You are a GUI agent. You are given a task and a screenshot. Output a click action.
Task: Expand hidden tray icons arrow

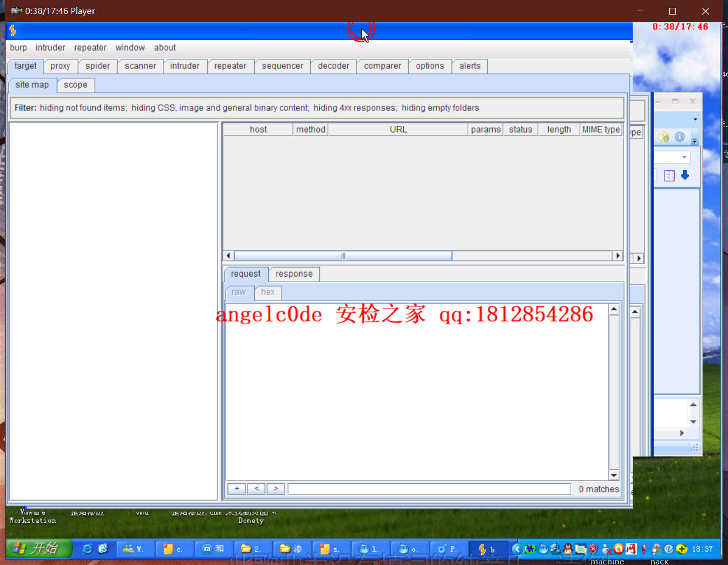pyautogui.click(x=516, y=549)
